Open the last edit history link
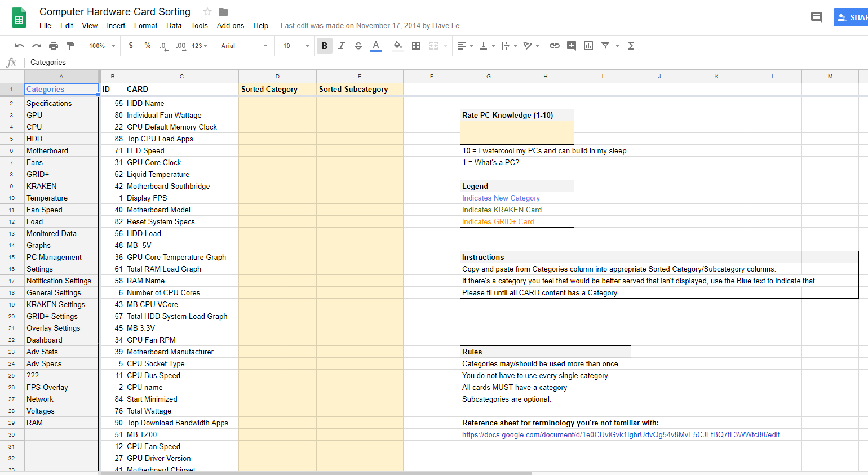The image size is (868, 475). [370, 25]
